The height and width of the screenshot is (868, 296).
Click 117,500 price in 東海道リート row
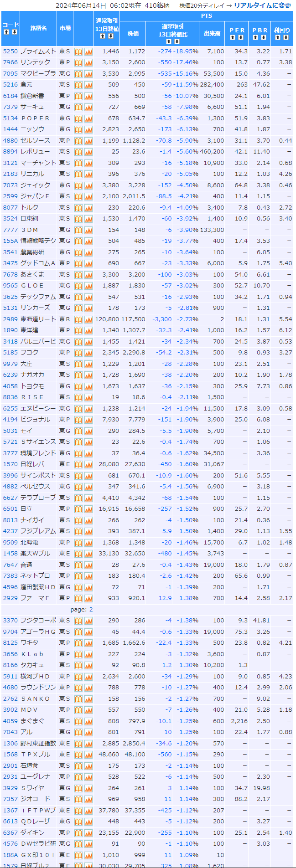tap(134, 319)
